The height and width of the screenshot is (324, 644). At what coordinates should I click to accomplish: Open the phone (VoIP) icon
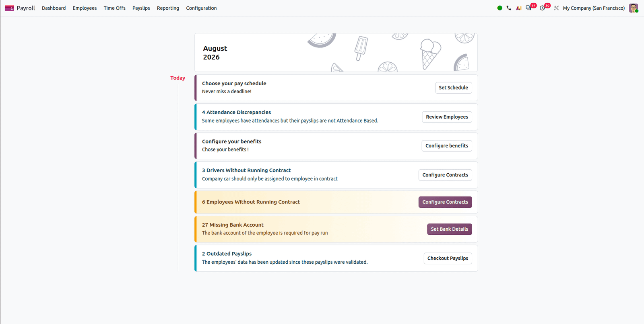point(509,8)
